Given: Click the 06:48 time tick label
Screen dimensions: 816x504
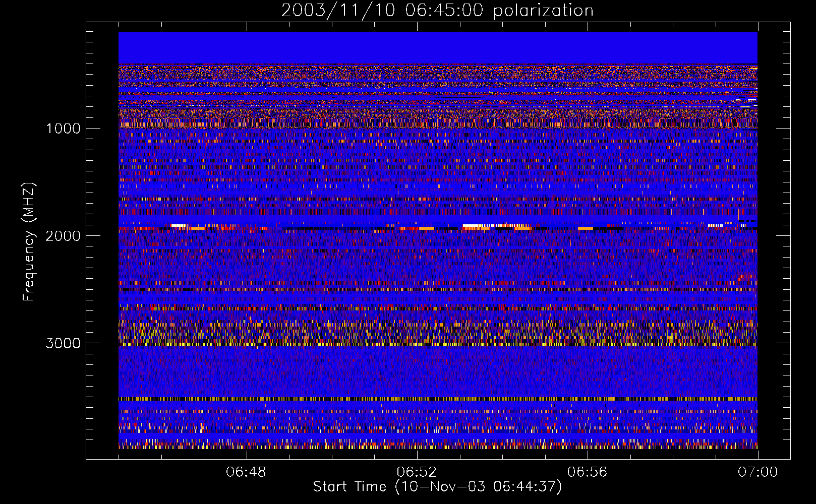Looking at the screenshot, I should pos(246,472).
